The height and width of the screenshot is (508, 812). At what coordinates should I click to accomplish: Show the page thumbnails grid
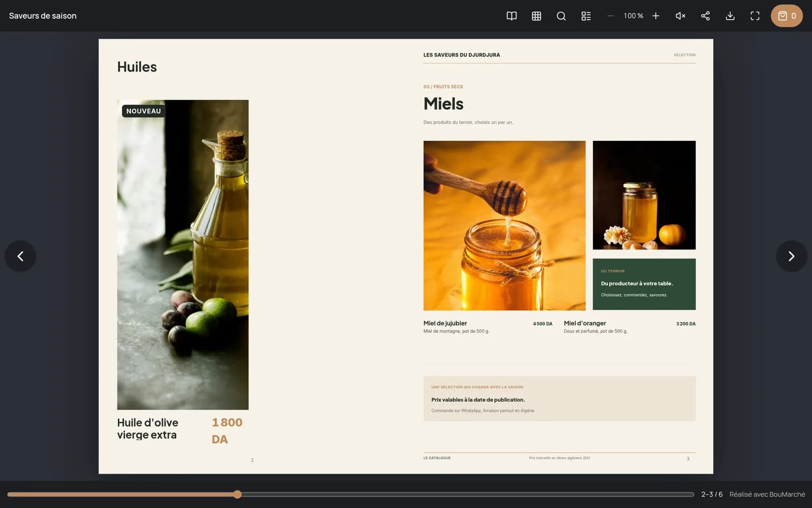point(536,16)
